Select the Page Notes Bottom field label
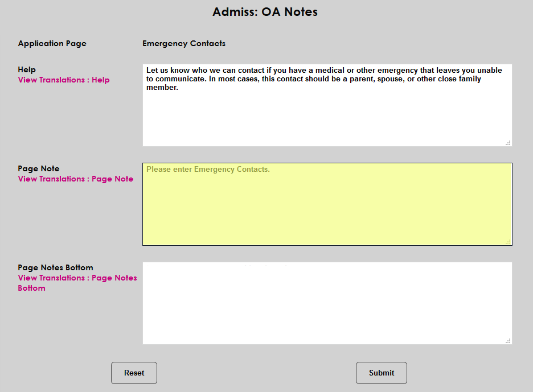The height and width of the screenshot is (392, 533). (55, 267)
